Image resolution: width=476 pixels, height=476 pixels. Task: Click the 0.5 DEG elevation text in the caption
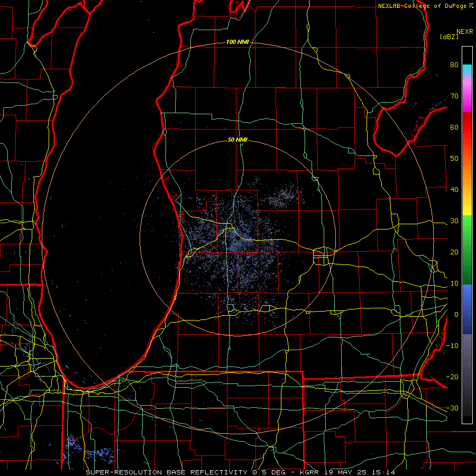(270, 472)
